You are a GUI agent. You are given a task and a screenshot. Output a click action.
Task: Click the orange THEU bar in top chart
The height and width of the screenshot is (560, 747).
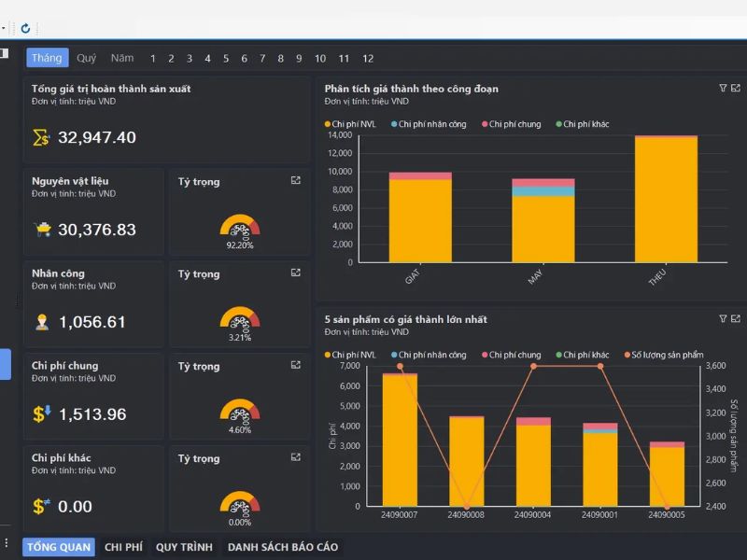coord(666,200)
